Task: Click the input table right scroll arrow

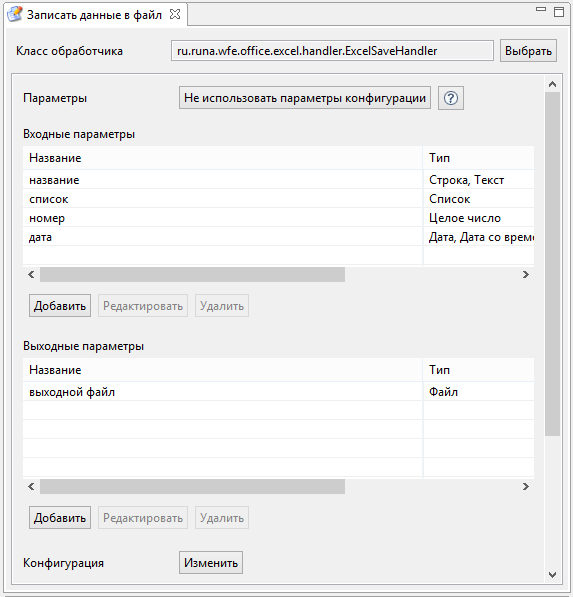Action: pos(526,275)
